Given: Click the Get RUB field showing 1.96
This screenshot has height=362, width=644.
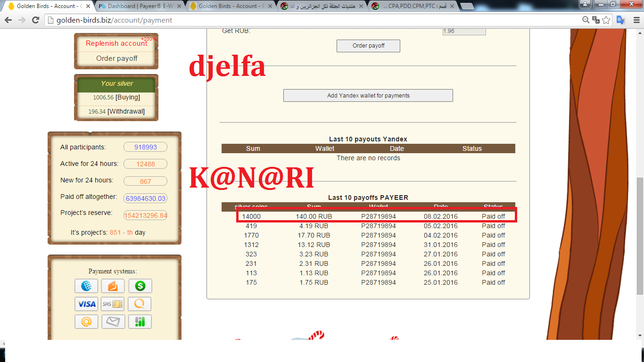Looking at the screenshot, I should (464, 31).
